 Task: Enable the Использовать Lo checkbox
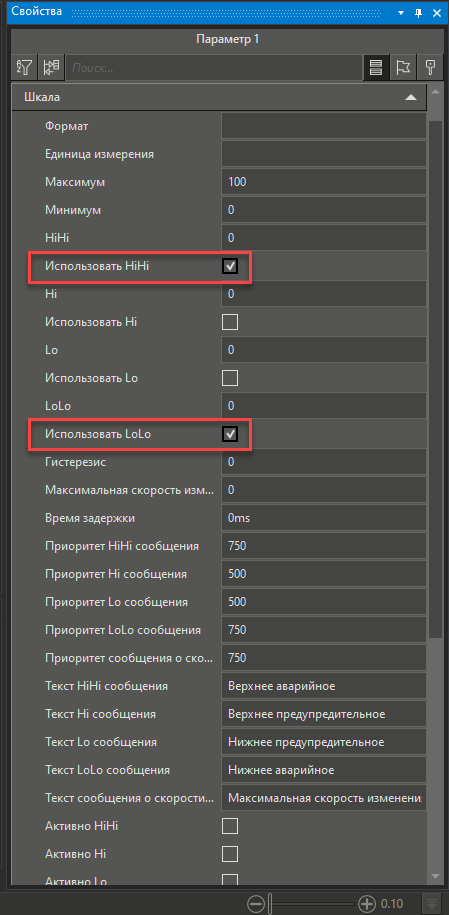click(230, 378)
